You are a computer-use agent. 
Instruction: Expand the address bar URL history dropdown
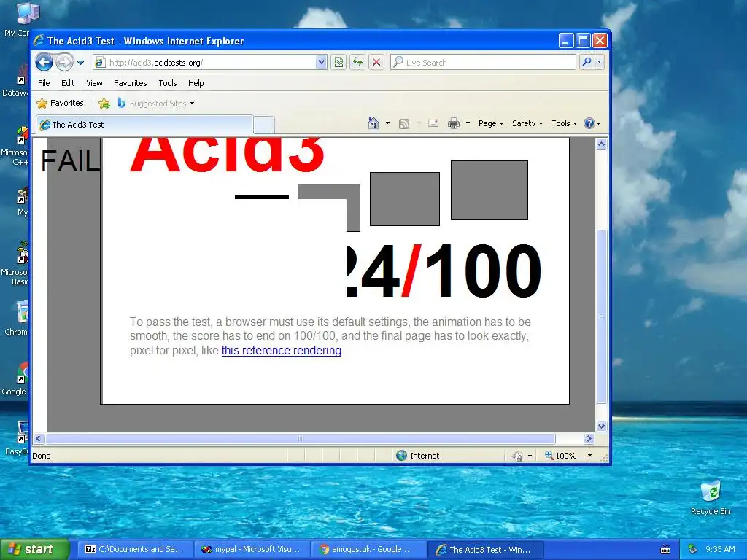pos(321,63)
